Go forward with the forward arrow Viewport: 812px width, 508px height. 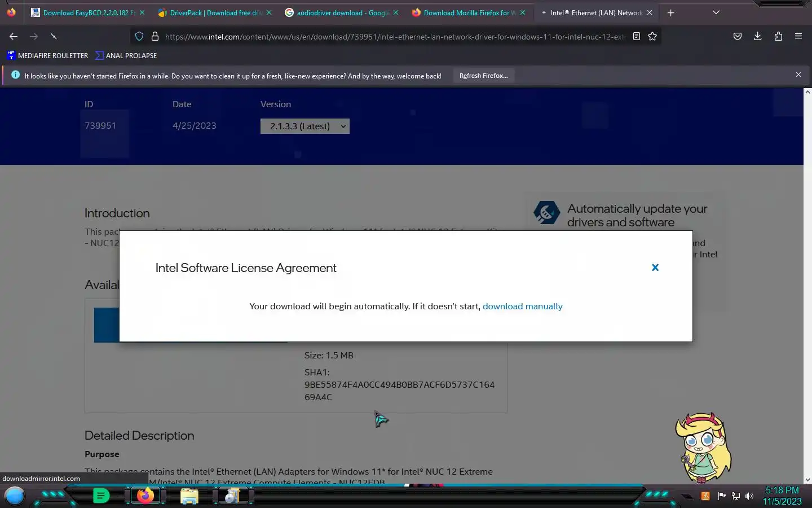[x=34, y=36]
